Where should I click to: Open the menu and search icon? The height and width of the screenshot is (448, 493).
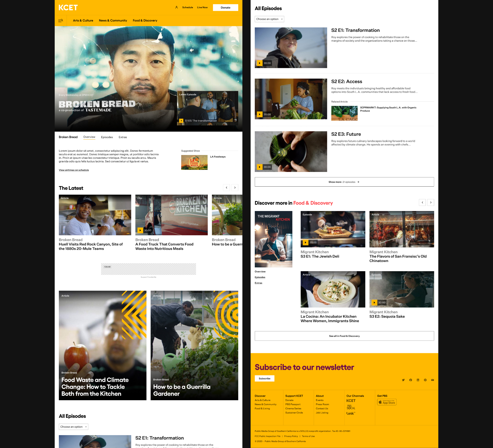tap(61, 21)
